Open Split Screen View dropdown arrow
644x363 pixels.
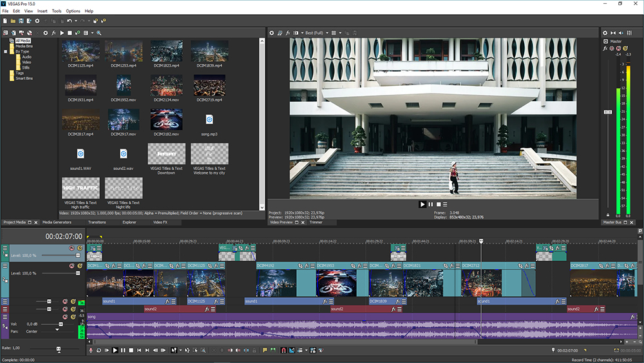coord(302,33)
